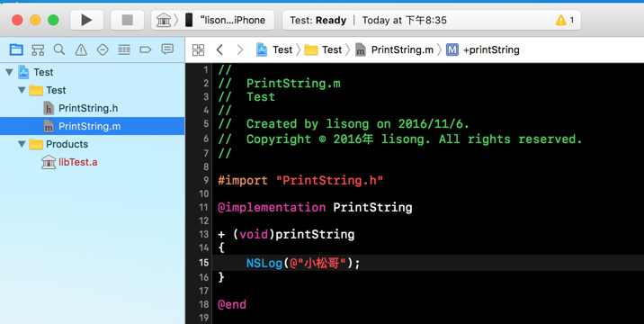
Task: Open the Find navigator magnifier icon
Action: click(x=59, y=49)
